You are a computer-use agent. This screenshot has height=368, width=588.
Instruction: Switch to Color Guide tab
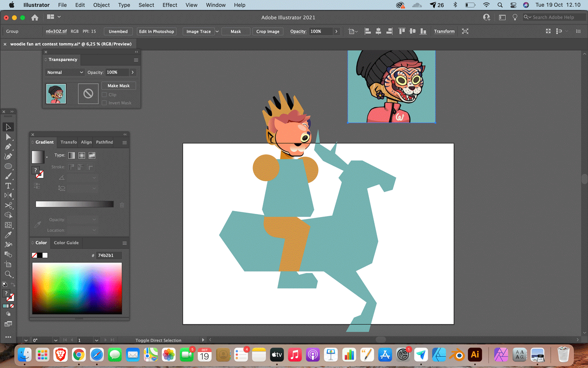click(66, 243)
